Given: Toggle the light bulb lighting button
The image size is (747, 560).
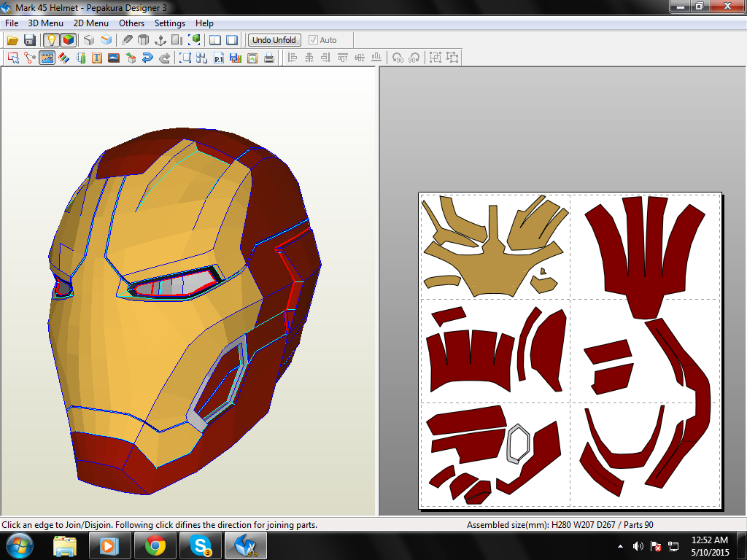Looking at the screenshot, I should pos(51,40).
